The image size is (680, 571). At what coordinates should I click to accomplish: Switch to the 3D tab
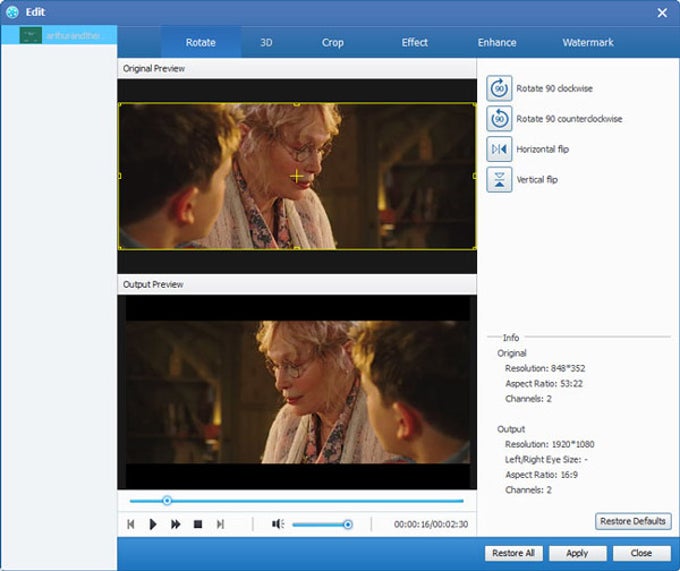coord(266,42)
